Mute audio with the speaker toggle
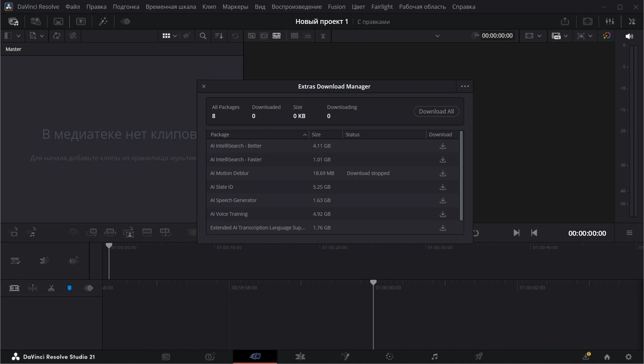 630,36
